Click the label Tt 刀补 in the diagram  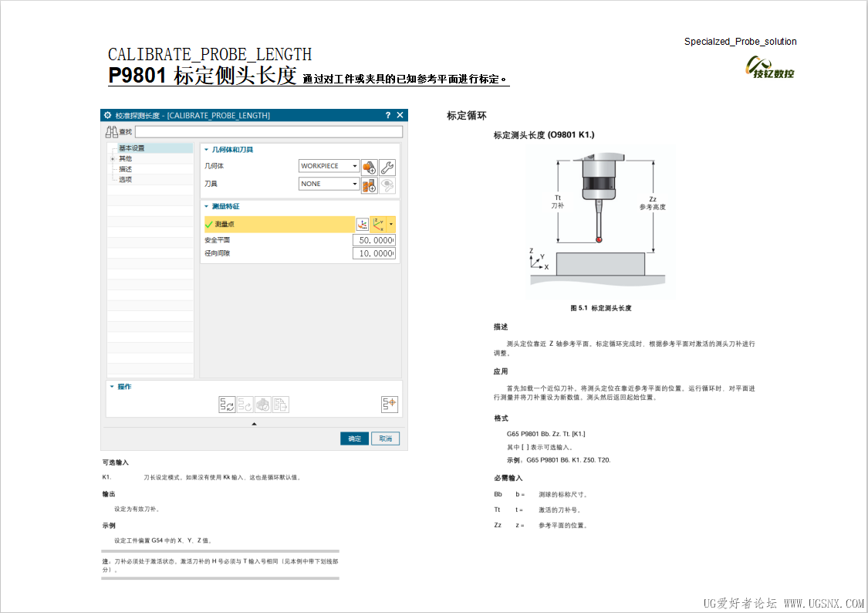(x=557, y=202)
